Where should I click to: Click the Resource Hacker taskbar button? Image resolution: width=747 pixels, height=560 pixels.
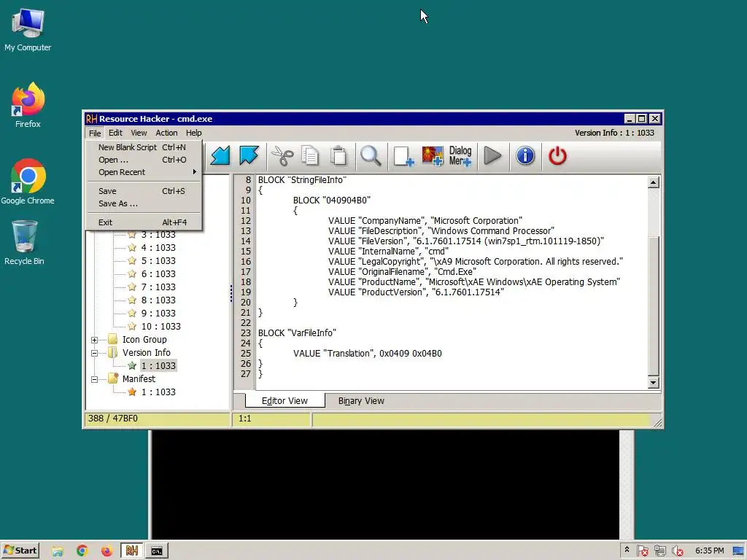(x=132, y=551)
